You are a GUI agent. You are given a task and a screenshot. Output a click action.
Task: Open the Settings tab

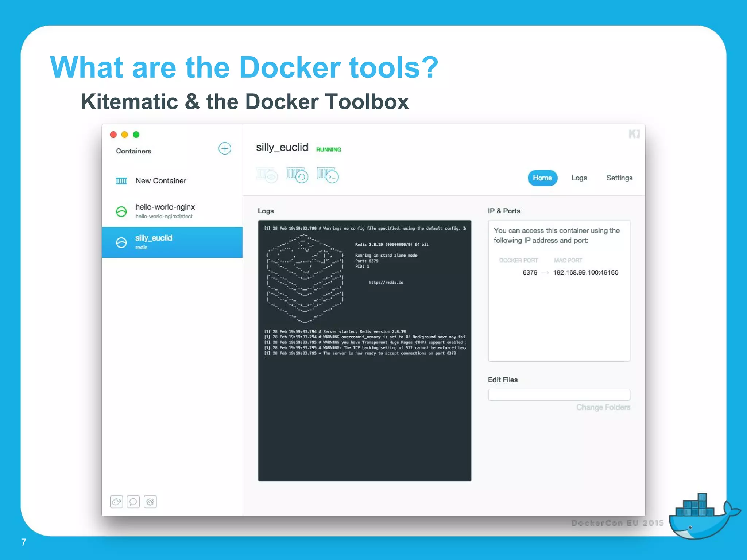click(x=619, y=178)
